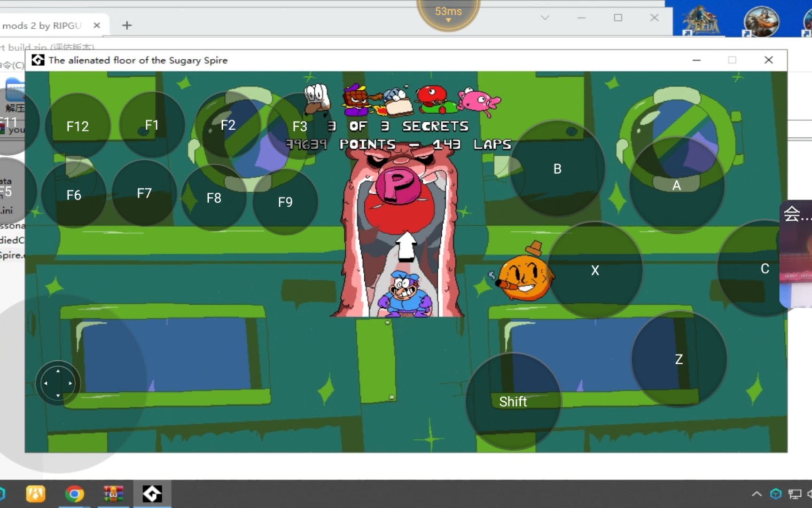Click the '39639 POINTS' score text
The image size is (812, 508).
pyautogui.click(x=341, y=144)
